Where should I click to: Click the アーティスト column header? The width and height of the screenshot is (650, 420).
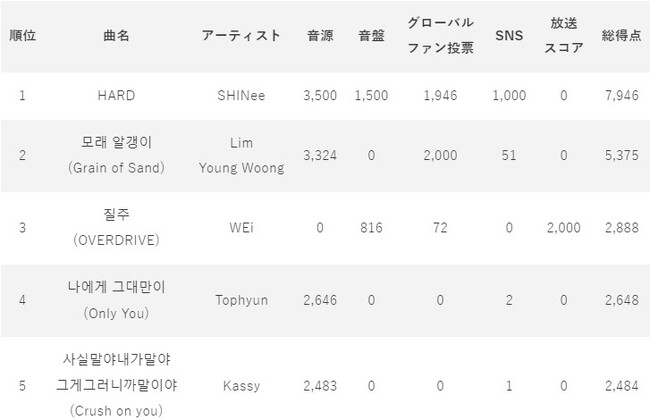[242, 36]
